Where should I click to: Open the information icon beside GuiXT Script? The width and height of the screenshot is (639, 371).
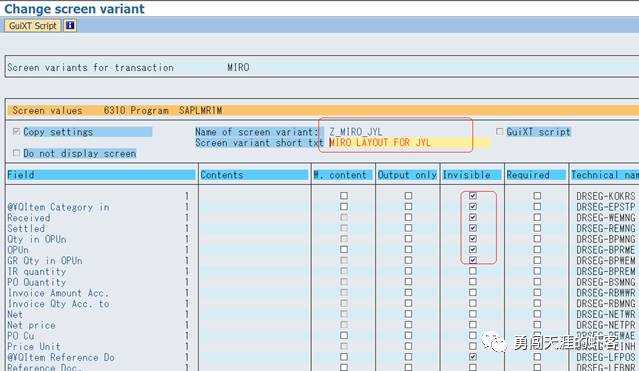tap(70, 25)
